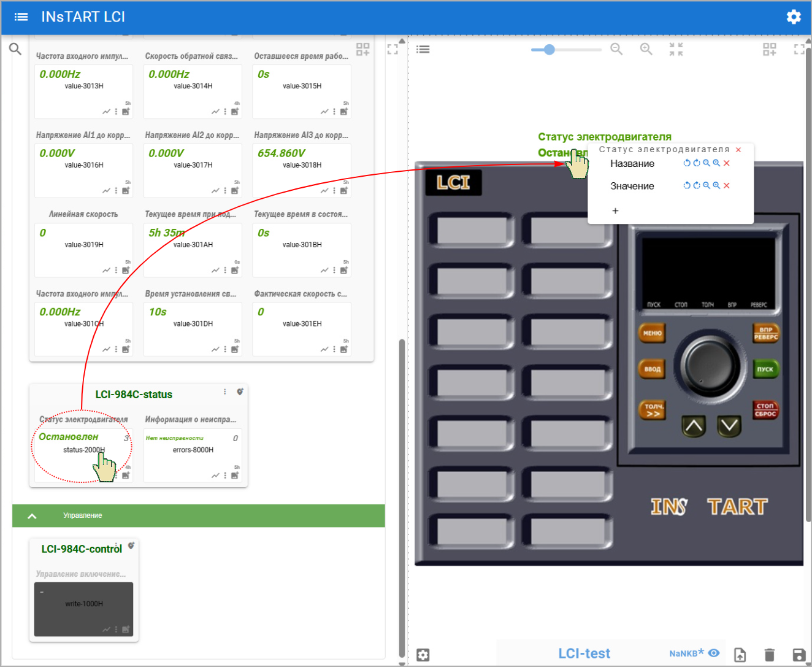Open the errors-8000H options menu
Image resolution: width=812 pixels, height=667 pixels.
pos(225,476)
